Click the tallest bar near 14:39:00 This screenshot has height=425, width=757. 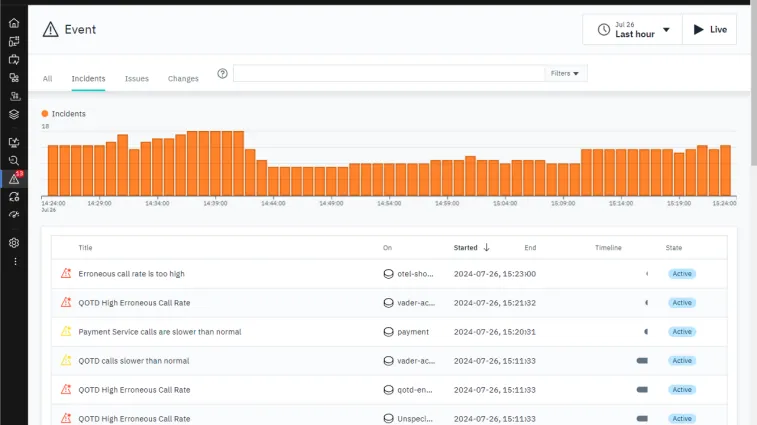pos(215,163)
